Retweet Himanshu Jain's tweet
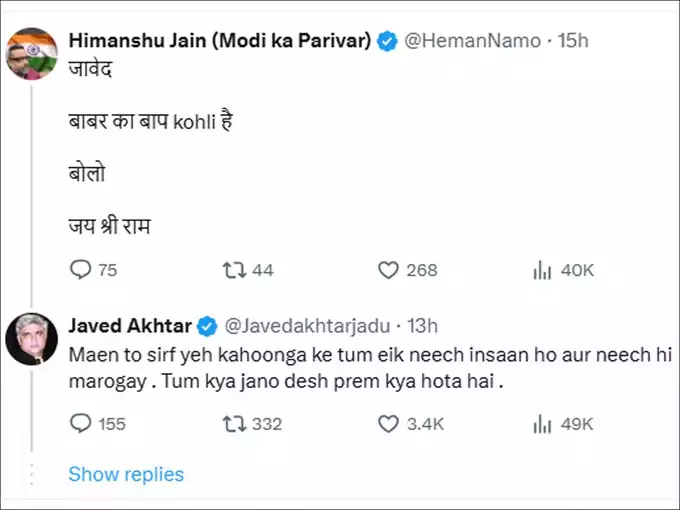Screen dimensions: 680x510 tap(233, 270)
